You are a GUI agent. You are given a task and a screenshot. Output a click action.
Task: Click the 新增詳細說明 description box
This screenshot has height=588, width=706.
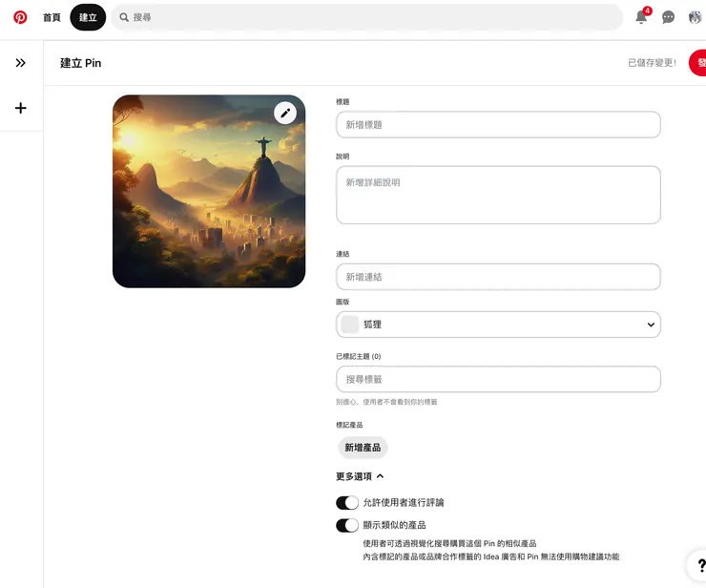(498, 195)
